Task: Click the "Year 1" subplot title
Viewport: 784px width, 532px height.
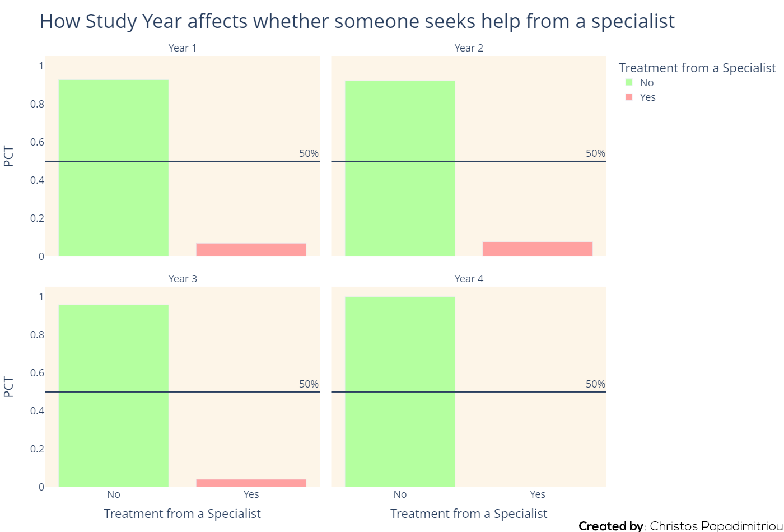Action: click(x=183, y=48)
